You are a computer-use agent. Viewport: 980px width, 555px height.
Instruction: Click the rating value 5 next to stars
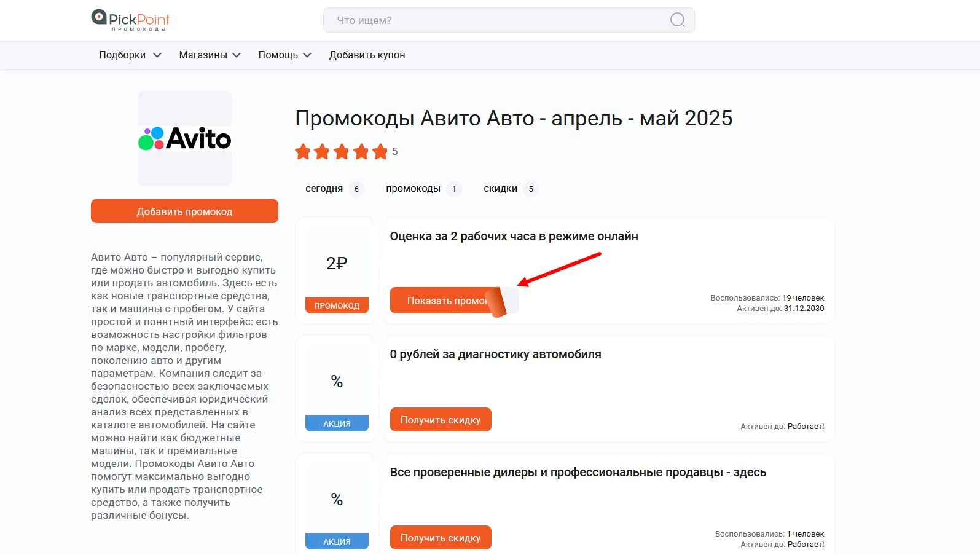point(395,151)
